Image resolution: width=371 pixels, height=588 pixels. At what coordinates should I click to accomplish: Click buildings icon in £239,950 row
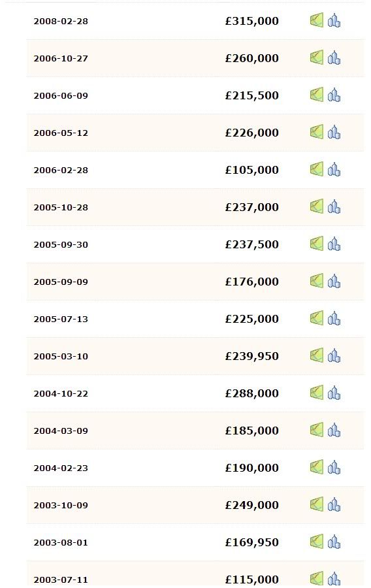tap(334, 355)
